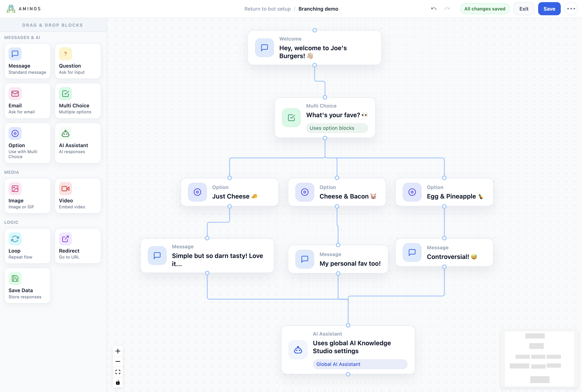Select the Image media block icon
The image size is (582, 392).
point(15,189)
